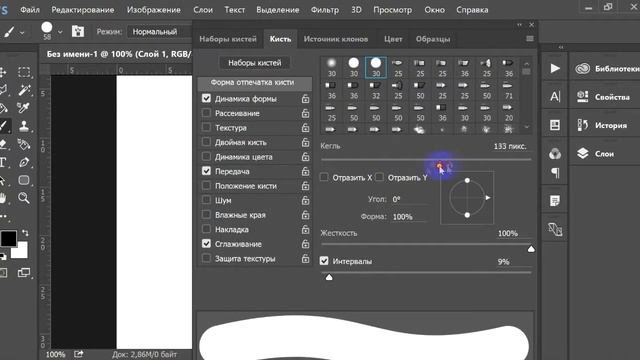Expand the right panel dock arrows
Screen dimensions: 640x360
pos(561,47)
